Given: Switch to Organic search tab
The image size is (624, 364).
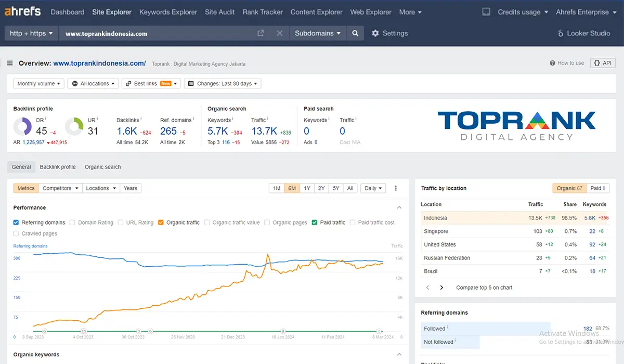Looking at the screenshot, I should click(x=103, y=167).
